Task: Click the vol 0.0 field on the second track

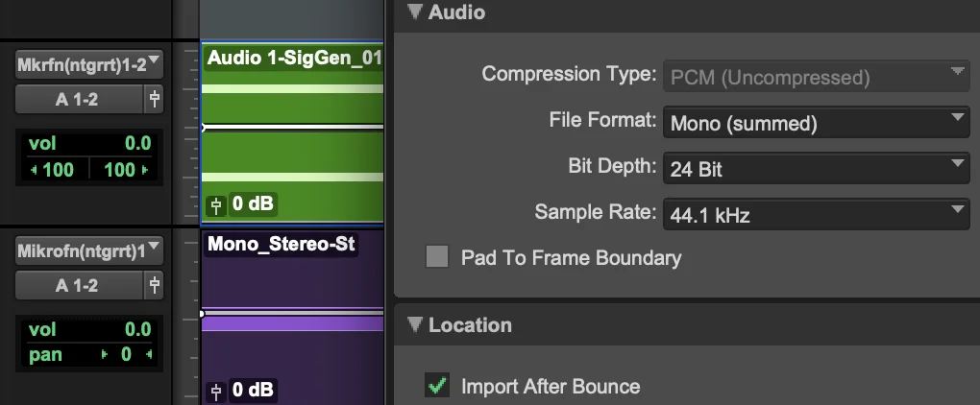Action: [x=89, y=329]
